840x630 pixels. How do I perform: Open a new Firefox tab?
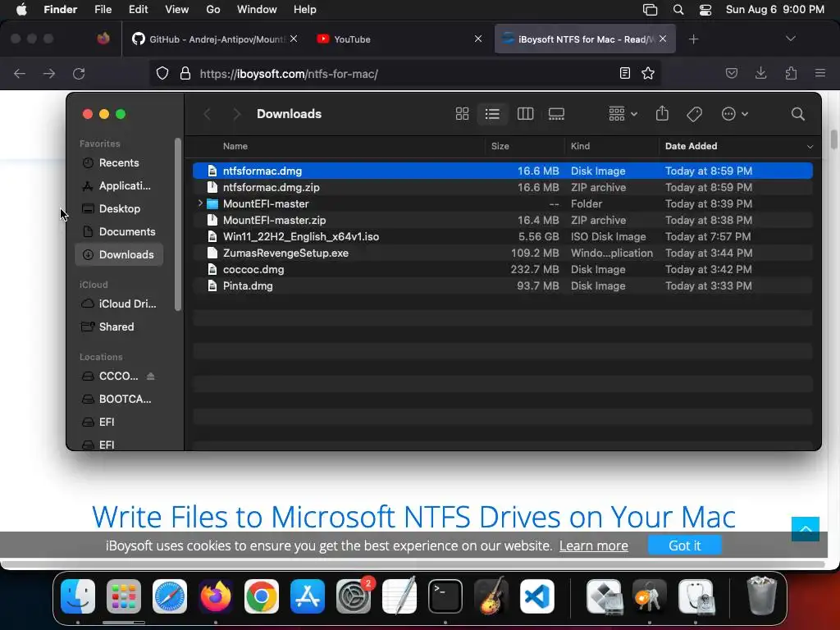pos(693,39)
